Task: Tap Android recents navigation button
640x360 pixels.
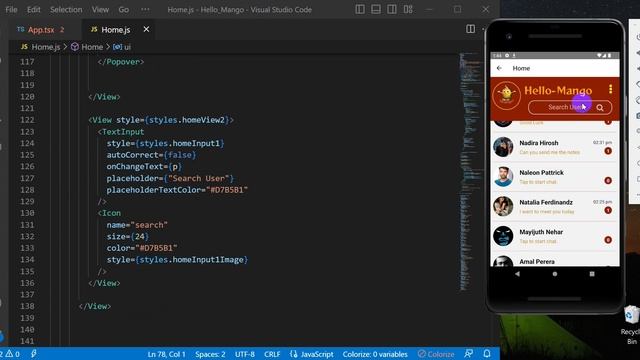Action: click(x=592, y=274)
